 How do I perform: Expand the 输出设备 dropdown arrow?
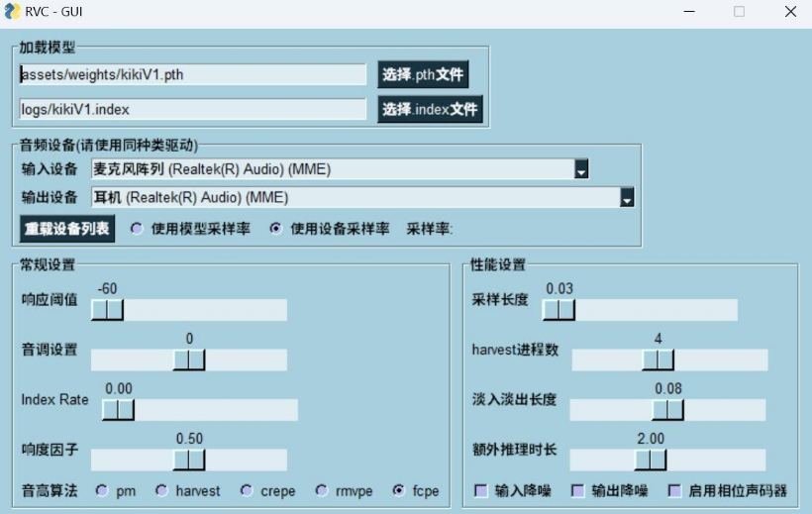[x=627, y=197]
